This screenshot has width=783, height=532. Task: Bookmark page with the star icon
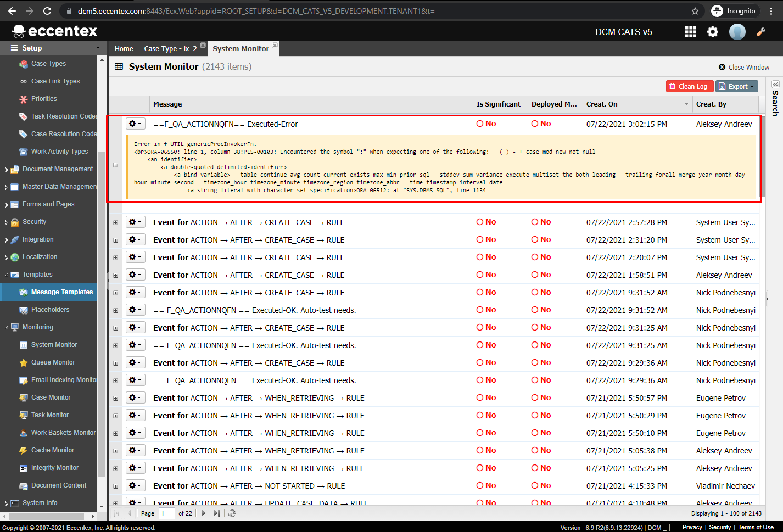[x=695, y=11]
